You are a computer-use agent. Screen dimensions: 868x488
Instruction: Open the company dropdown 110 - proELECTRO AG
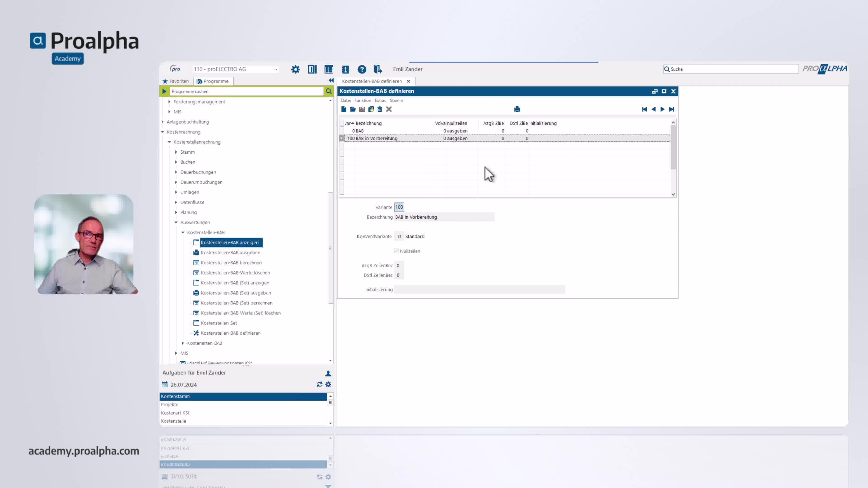(x=276, y=69)
